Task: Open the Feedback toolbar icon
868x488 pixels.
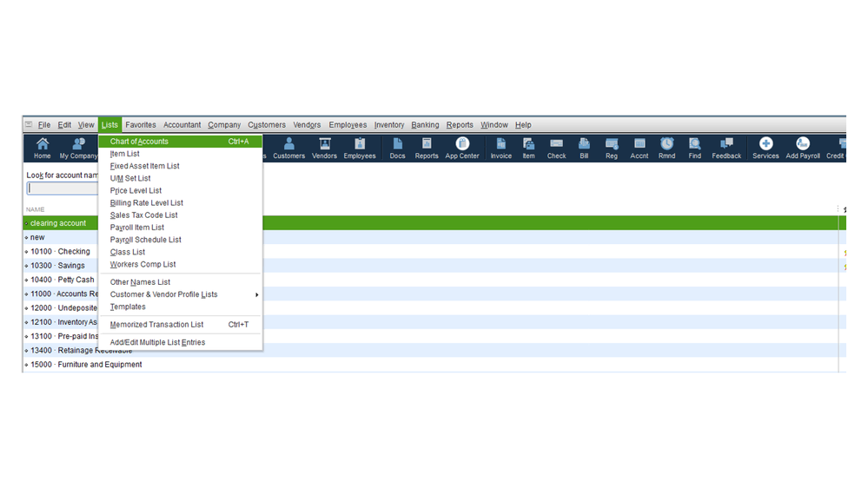Action: pos(726,148)
